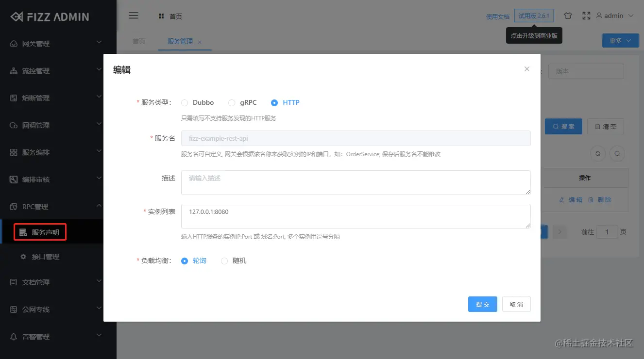This screenshot has height=359, width=644.
Task: Click the Fizz Admin logo
Action: click(51, 16)
